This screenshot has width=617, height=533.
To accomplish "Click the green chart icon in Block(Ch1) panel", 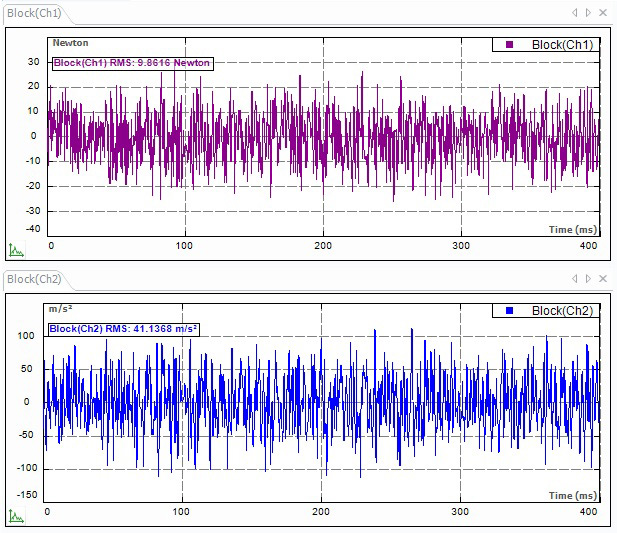I will tap(15, 250).
